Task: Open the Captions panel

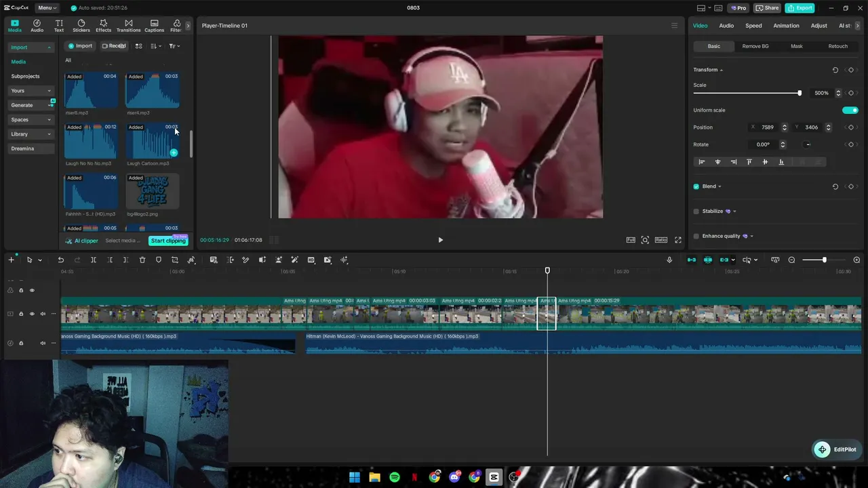Action: 154,26
